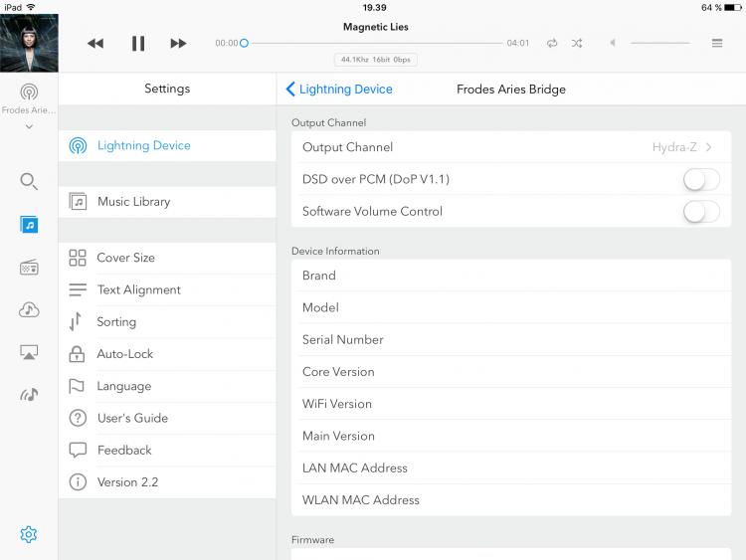Click the Sorting arrows icon
746x560 pixels.
pos(76,321)
